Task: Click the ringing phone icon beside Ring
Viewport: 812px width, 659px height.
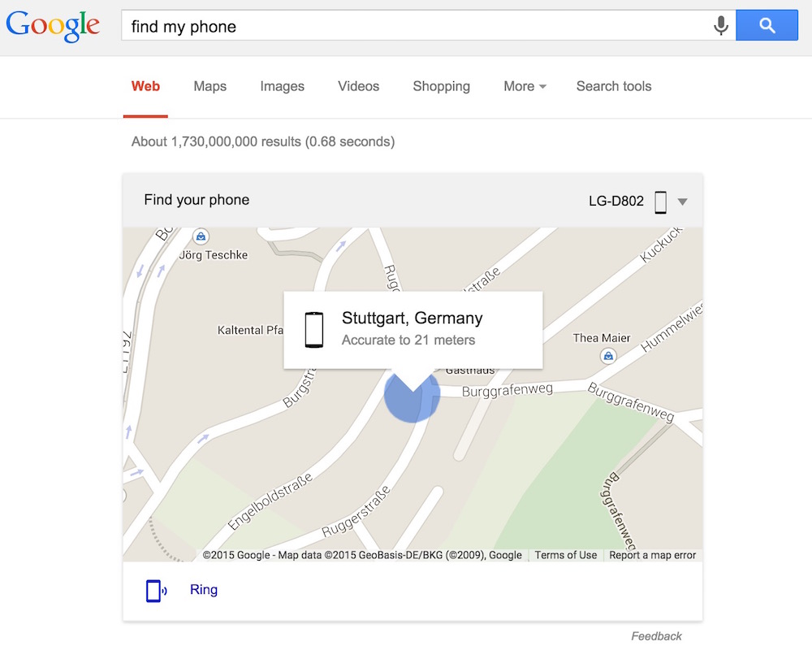Action: 156,591
